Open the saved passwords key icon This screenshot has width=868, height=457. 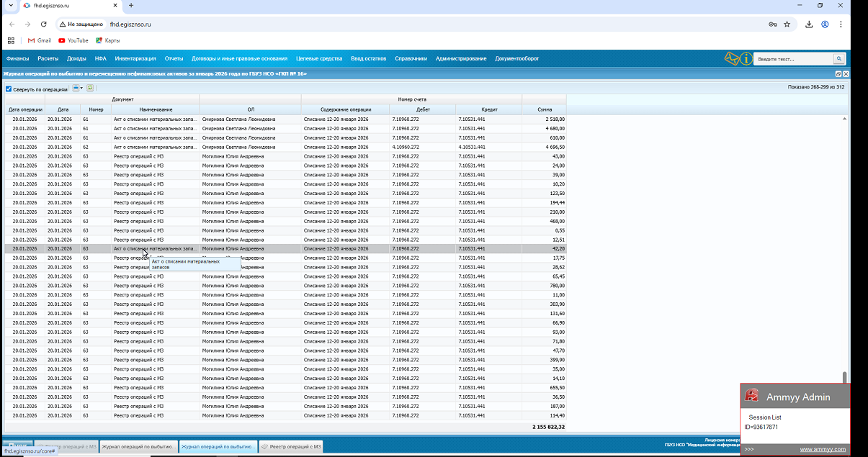pos(773,24)
